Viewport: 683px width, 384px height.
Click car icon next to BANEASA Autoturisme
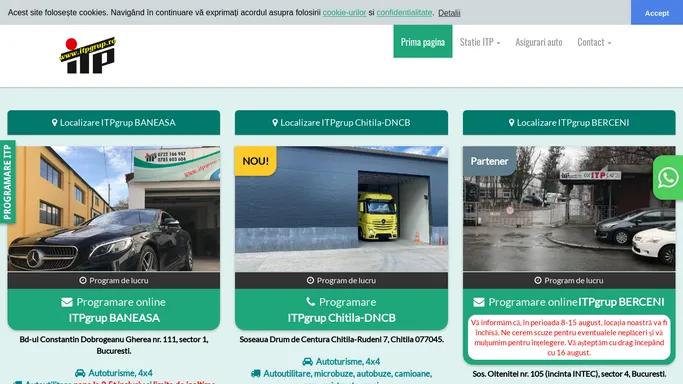tap(80, 373)
